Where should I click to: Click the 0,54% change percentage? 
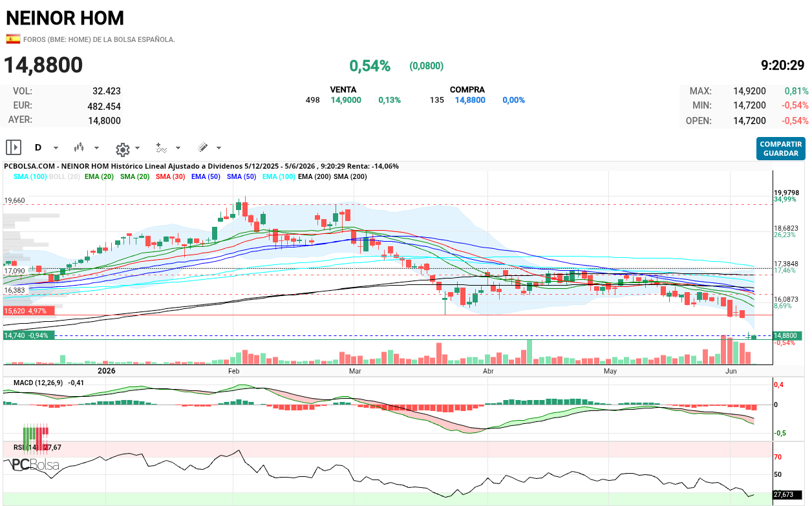point(370,65)
